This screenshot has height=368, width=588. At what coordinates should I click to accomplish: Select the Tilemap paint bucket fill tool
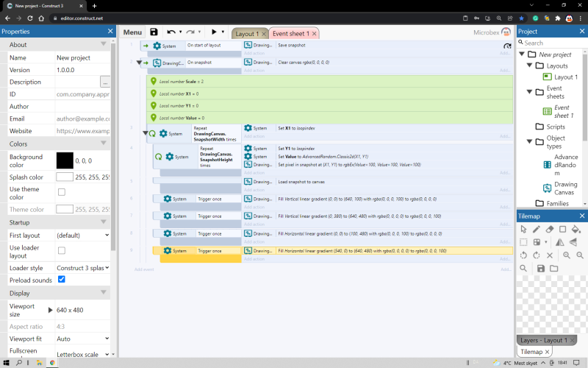pyautogui.click(x=576, y=229)
